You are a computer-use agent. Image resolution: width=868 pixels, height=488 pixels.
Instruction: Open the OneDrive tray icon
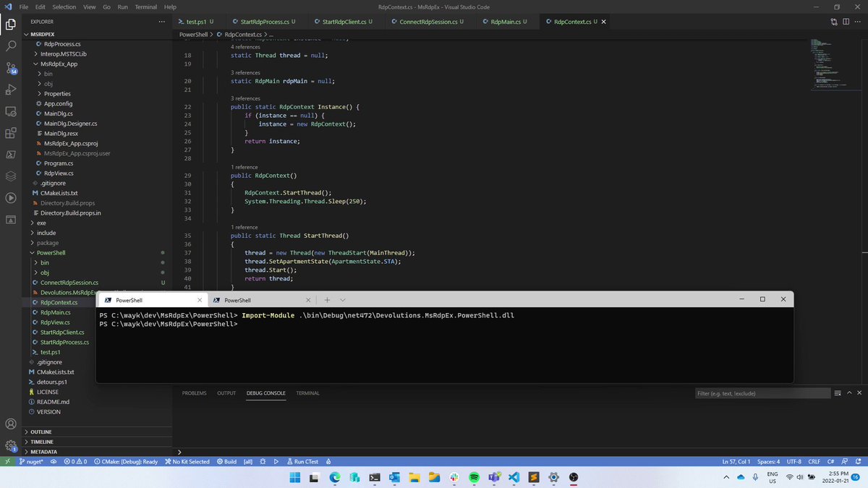(741, 478)
